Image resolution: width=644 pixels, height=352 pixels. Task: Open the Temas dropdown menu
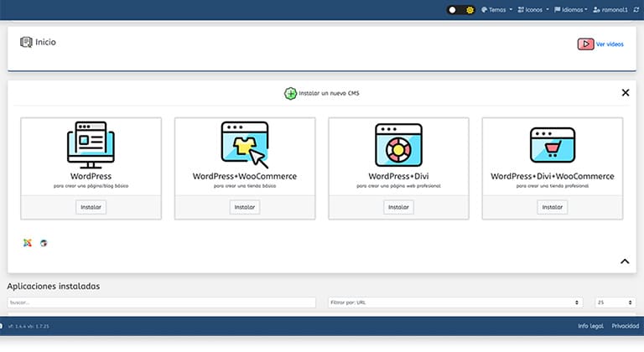point(497,9)
